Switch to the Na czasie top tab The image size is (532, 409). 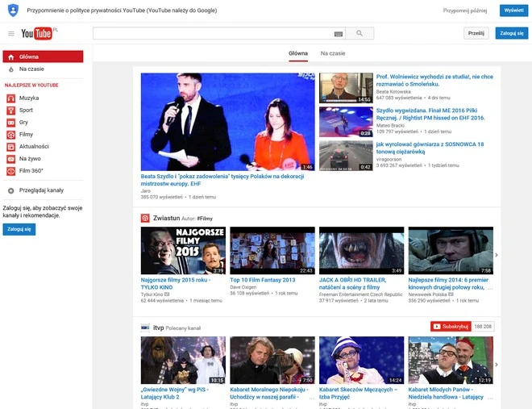tap(332, 53)
